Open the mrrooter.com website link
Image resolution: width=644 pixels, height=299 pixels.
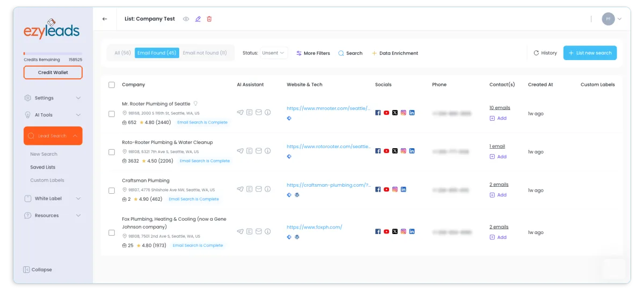click(328, 108)
